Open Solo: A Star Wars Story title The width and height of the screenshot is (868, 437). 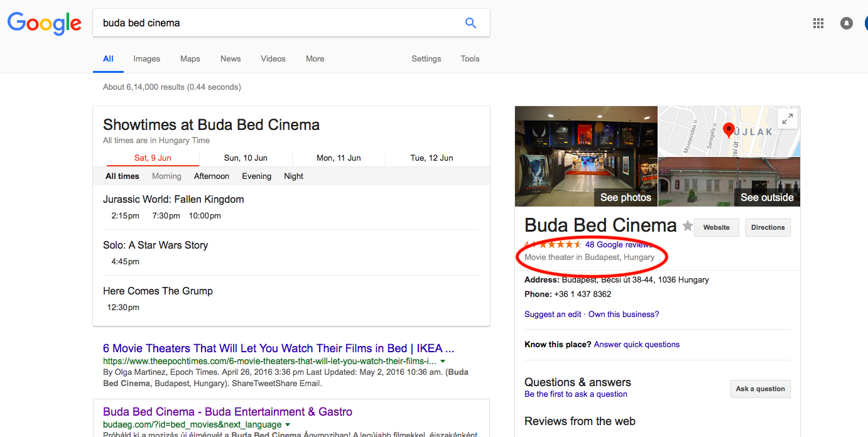(155, 245)
